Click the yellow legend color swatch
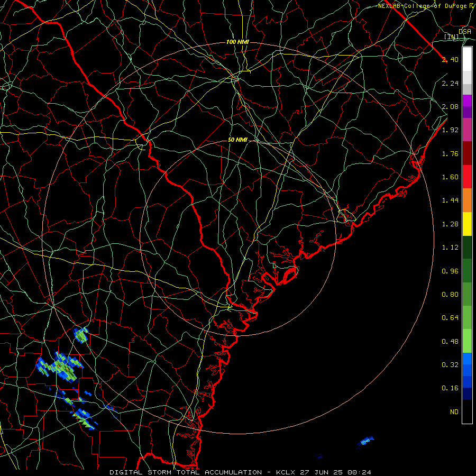The image size is (476, 476). pos(467,224)
